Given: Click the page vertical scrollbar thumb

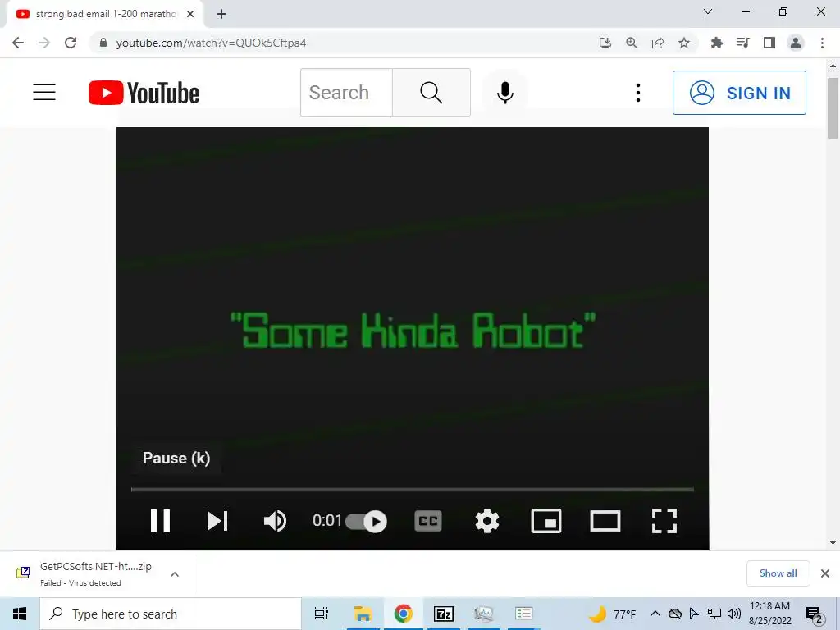Looking at the screenshot, I should [833, 108].
